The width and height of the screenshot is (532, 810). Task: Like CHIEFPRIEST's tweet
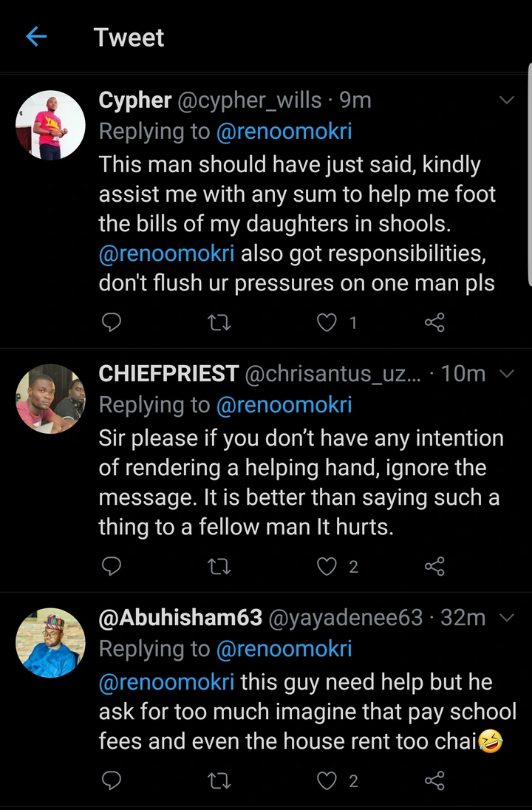pyautogui.click(x=328, y=566)
